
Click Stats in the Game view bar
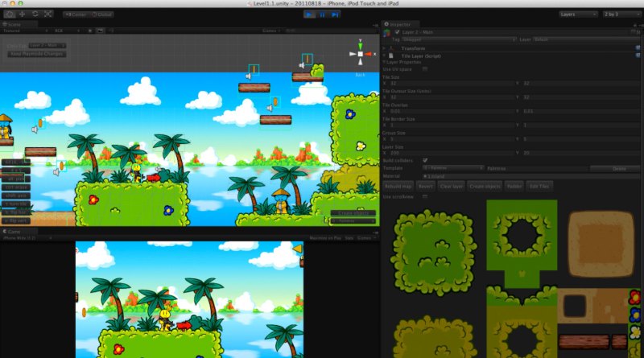349,238
